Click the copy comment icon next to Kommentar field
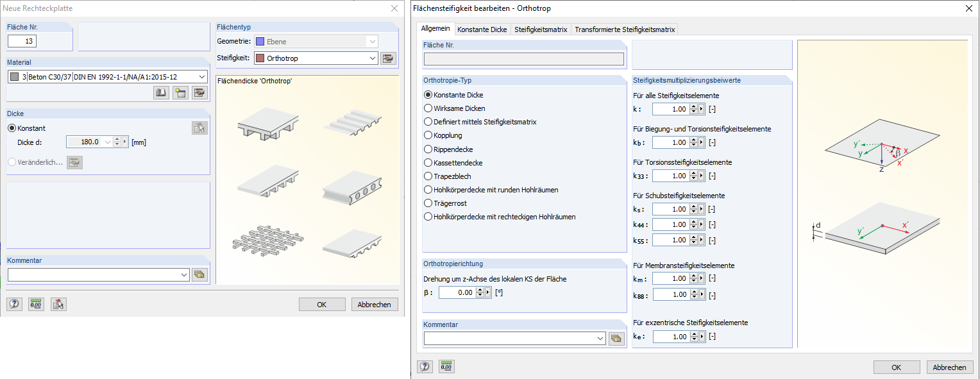 point(199,274)
